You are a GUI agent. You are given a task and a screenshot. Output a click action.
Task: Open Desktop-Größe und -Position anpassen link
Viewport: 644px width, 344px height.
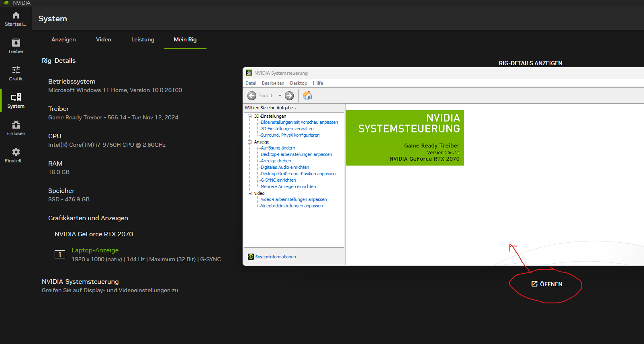coord(298,174)
